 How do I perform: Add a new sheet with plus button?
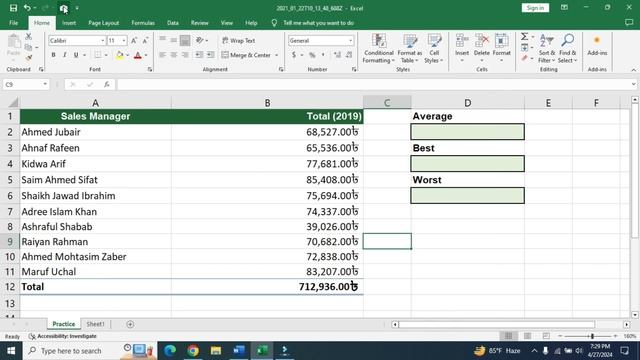click(x=130, y=324)
